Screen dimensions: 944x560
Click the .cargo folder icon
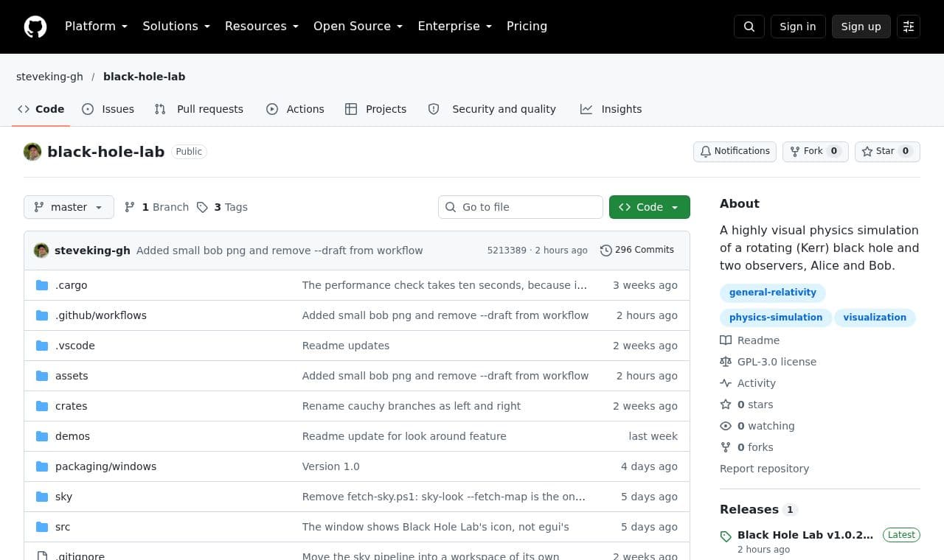(42, 285)
